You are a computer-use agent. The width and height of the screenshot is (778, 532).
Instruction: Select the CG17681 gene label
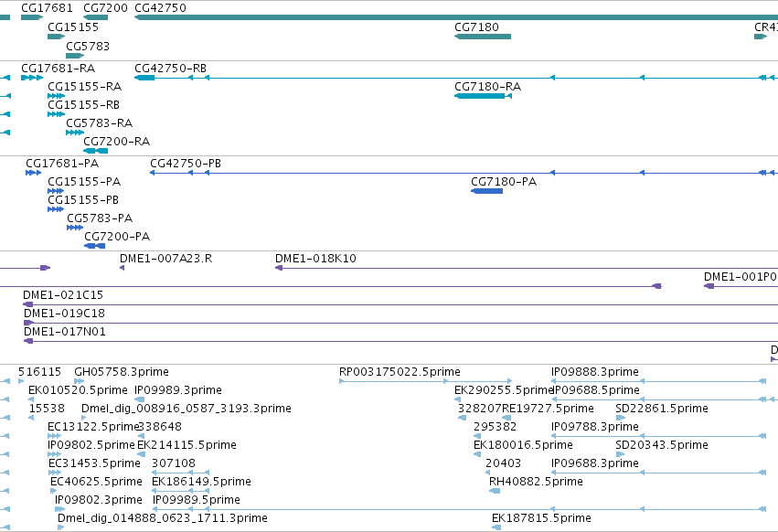47,8
